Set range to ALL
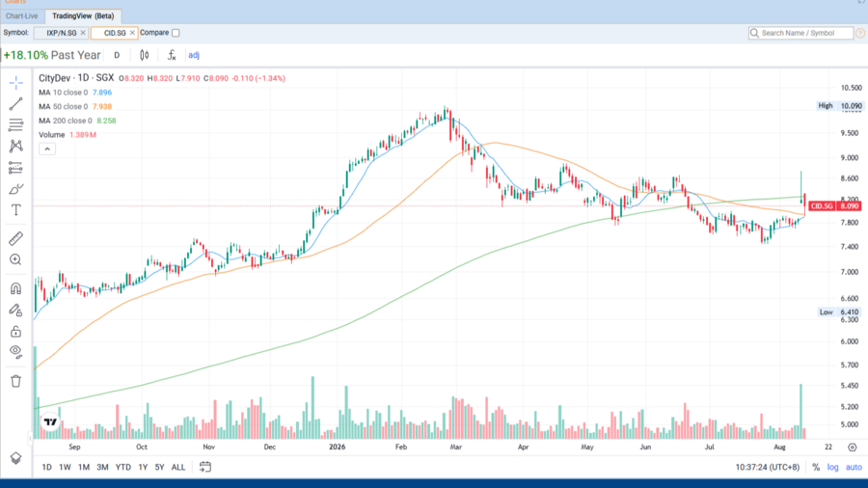The width and height of the screenshot is (868, 488). tap(178, 467)
